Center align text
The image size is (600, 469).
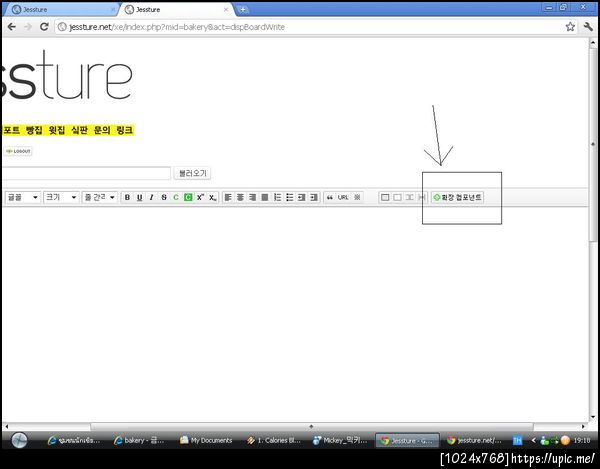(x=240, y=197)
